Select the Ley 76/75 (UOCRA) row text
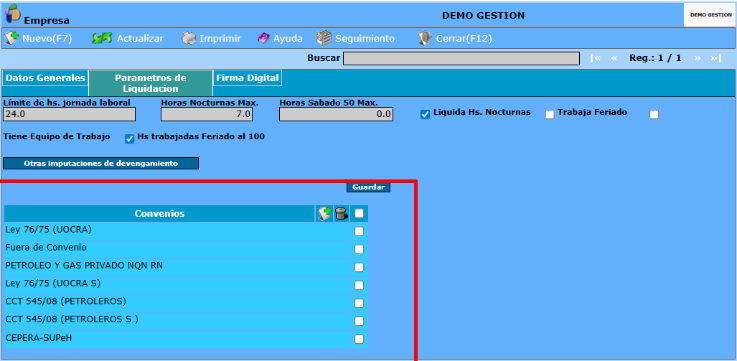737x361 pixels. pyautogui.click(x=48, y=230)
